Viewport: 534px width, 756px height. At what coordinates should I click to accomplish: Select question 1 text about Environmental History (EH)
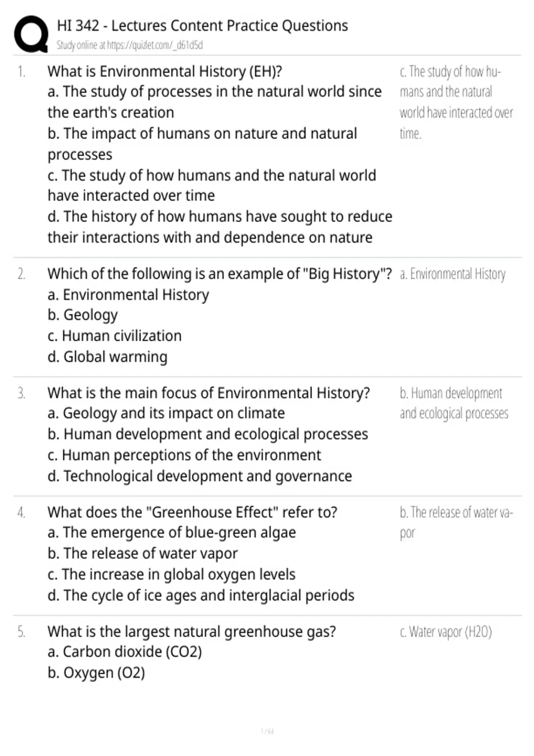[165, 72]
